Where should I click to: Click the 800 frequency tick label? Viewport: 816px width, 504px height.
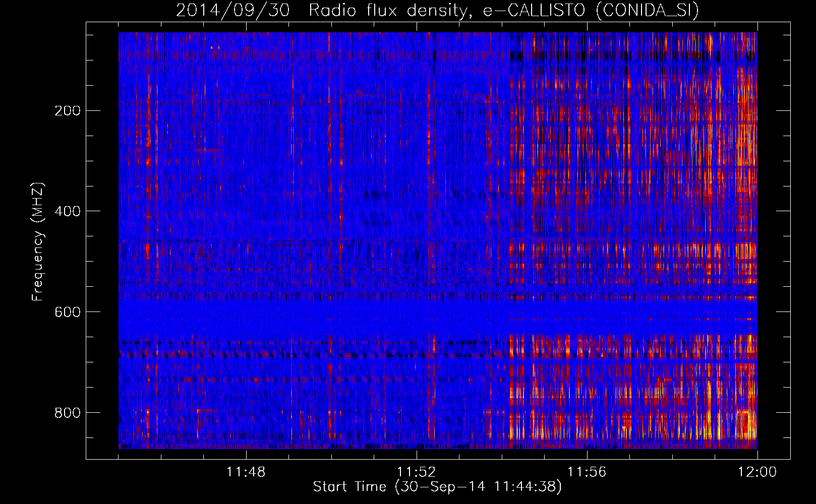67,413
